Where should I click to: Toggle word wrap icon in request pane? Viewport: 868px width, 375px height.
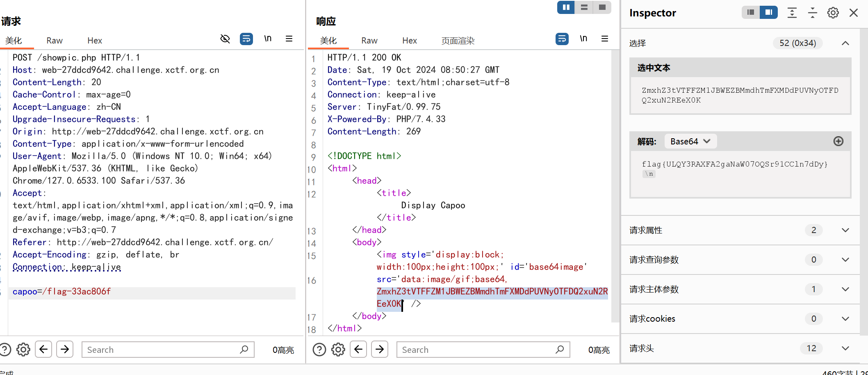pos(246,39)
